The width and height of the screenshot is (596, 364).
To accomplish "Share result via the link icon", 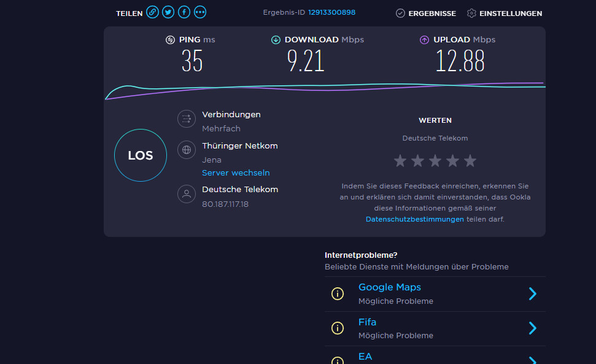I will pyautogui.click(x=152, y=12).
